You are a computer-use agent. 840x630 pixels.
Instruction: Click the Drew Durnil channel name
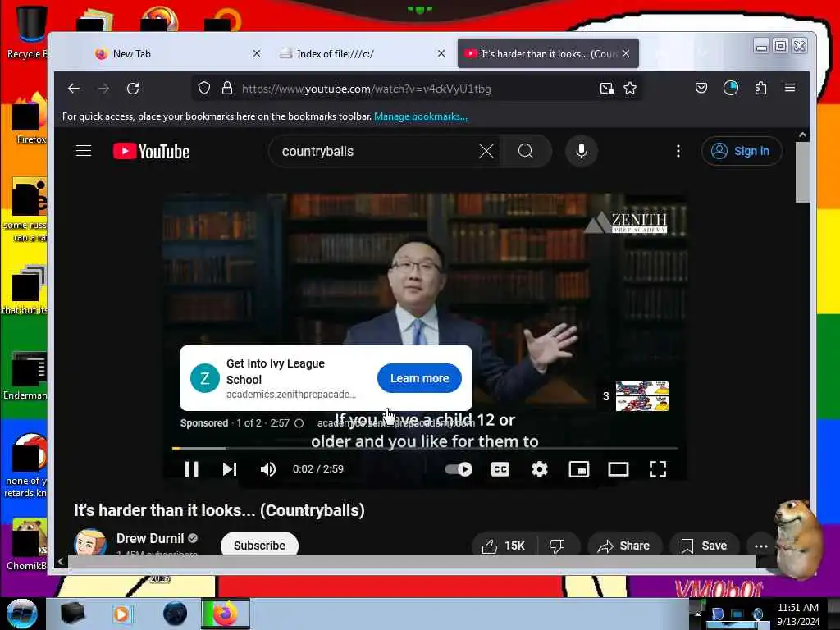coord(150,538)
